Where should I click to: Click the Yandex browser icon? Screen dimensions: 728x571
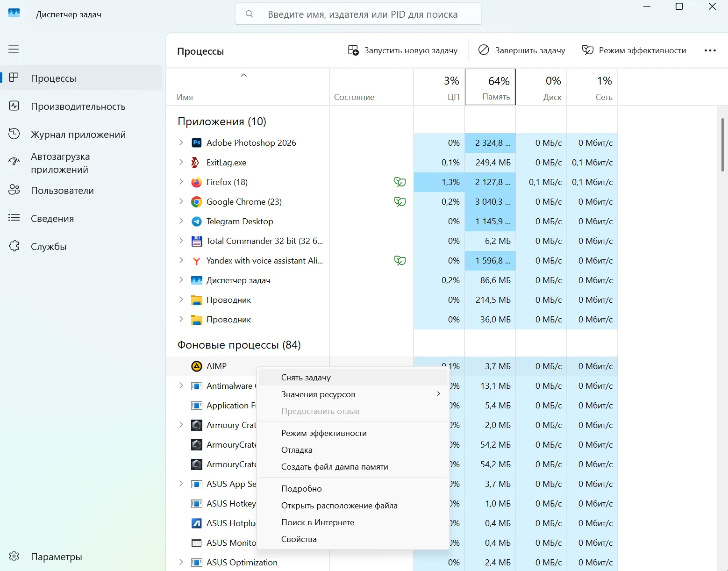[197, 261]
